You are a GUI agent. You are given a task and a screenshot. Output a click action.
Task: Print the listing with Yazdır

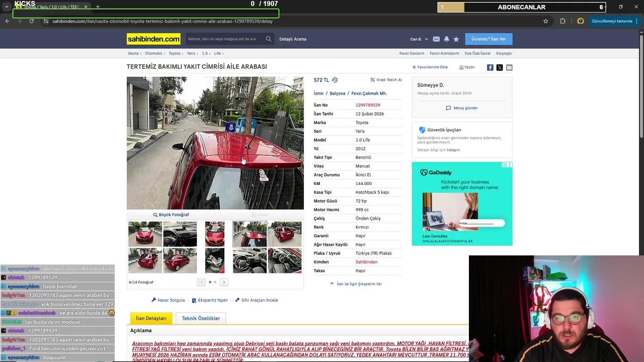(x=467, y=67)
